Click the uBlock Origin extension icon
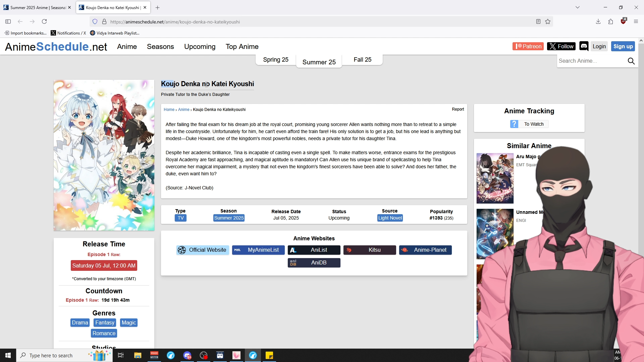This screenshot has height=362, width=644. tap(623, 21)
